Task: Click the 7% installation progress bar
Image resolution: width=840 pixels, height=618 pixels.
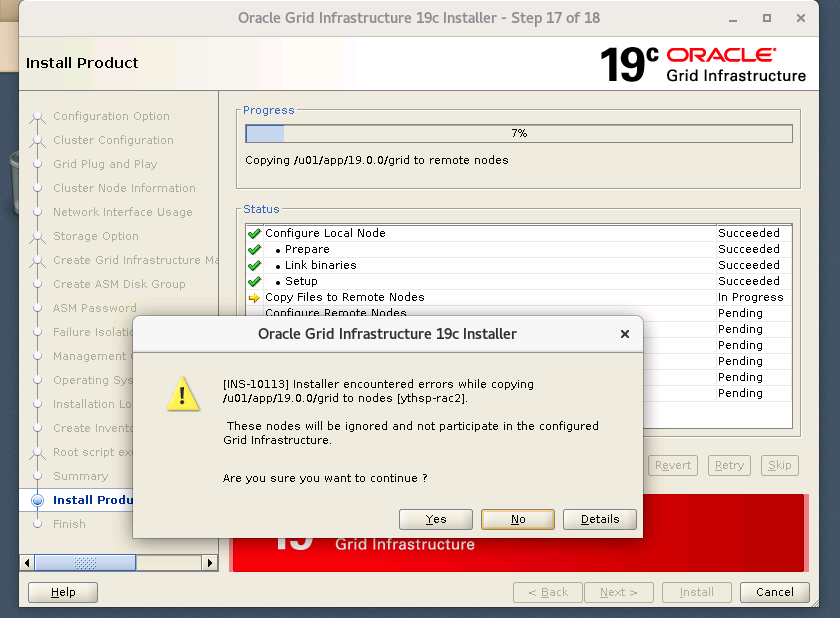Action: pyautogui.click(x=518, y=133)
